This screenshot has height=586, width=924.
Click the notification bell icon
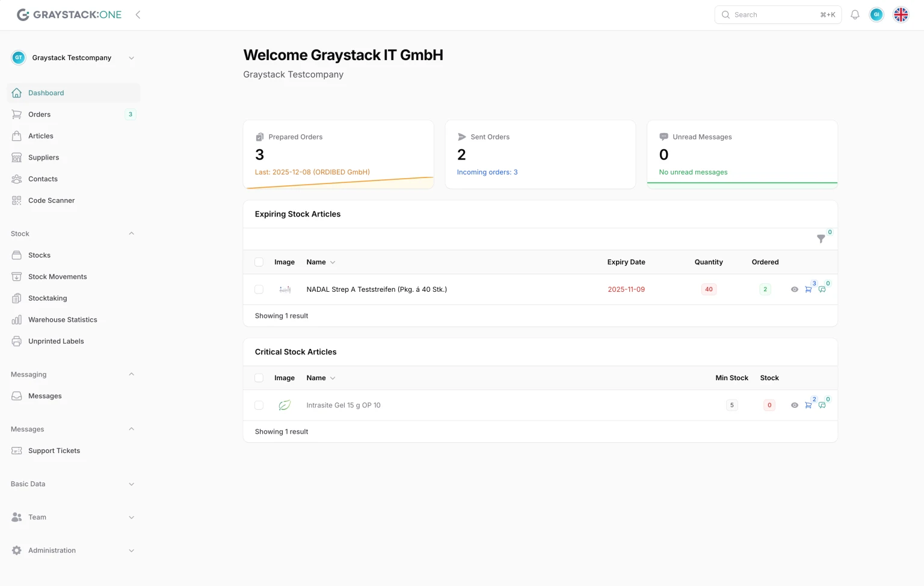(855, 15)
